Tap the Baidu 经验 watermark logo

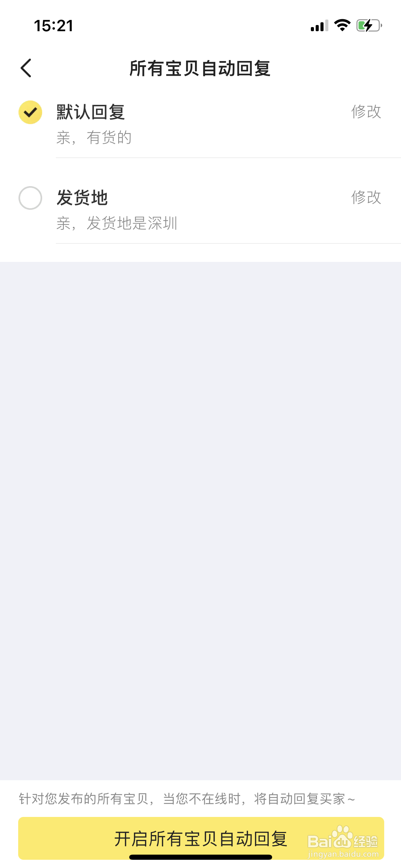point(342,838)
